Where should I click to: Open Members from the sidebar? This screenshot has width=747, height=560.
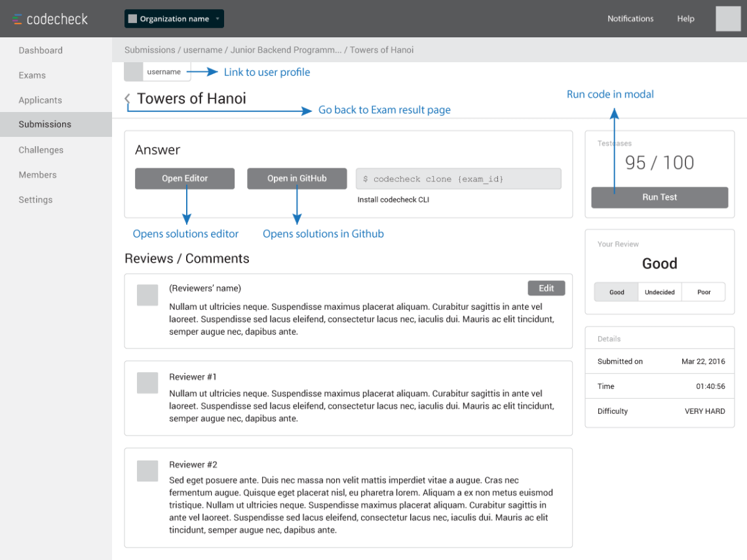click(x=37, y=175)
